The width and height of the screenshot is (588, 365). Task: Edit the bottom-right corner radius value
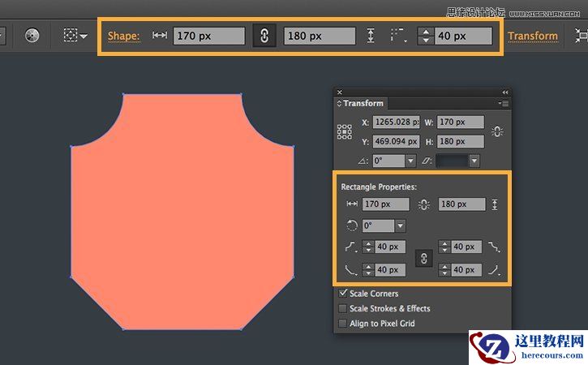click(x=466, y=270)
